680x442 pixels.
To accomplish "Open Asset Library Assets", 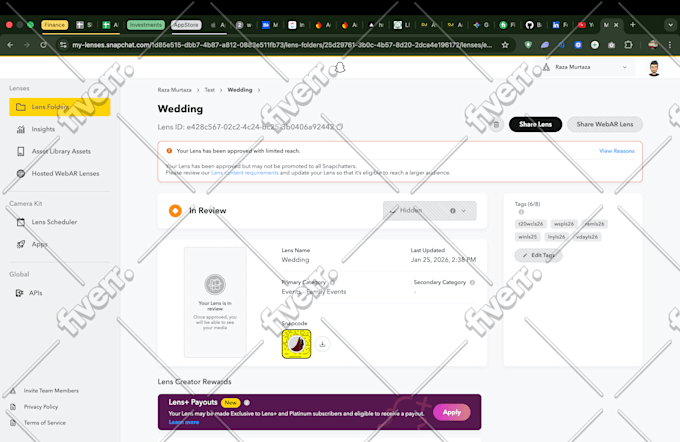I will (x=61, y=151).
